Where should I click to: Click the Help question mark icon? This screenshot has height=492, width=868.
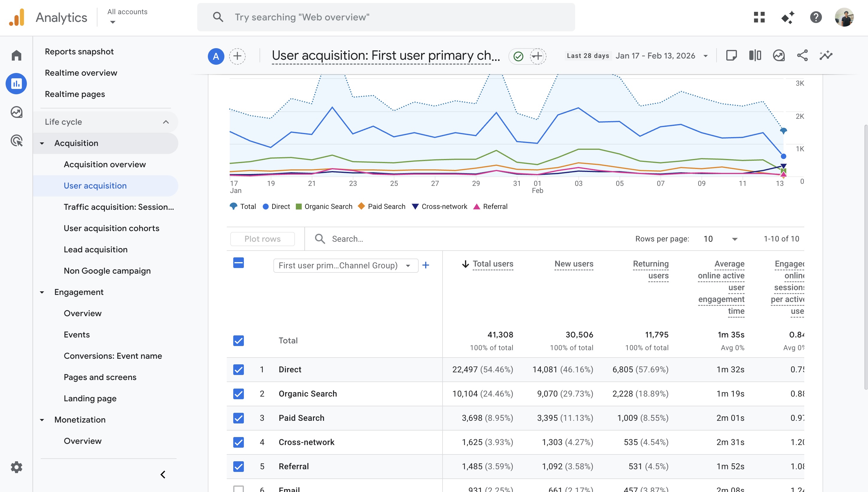pos(816,17)
